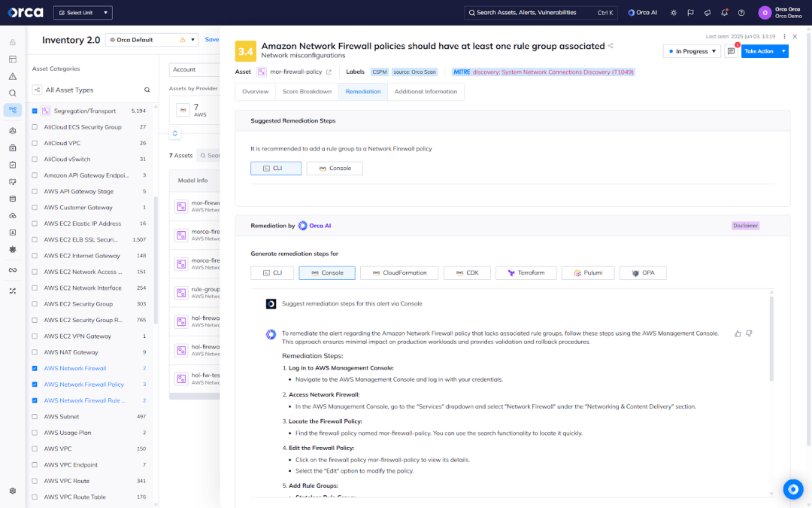Click the share icon next to alert title

(611, 46)
